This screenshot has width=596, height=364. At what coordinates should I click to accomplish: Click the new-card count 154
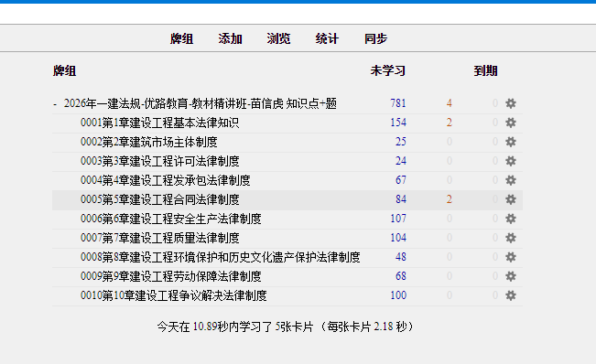point(398,123)
